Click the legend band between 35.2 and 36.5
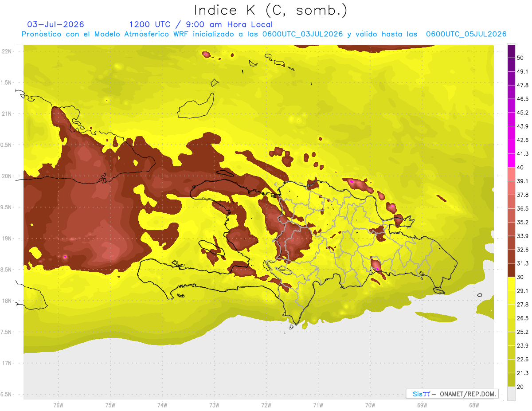 click(x=511, y=215)
